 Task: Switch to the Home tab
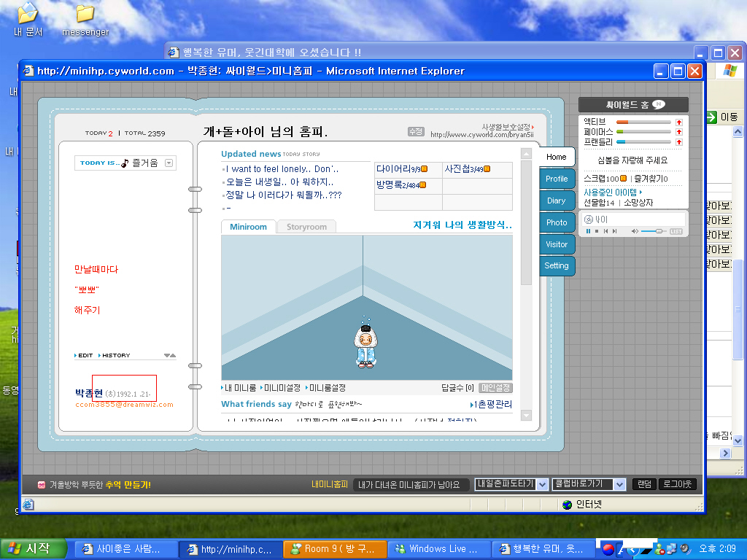click(557, 157)
